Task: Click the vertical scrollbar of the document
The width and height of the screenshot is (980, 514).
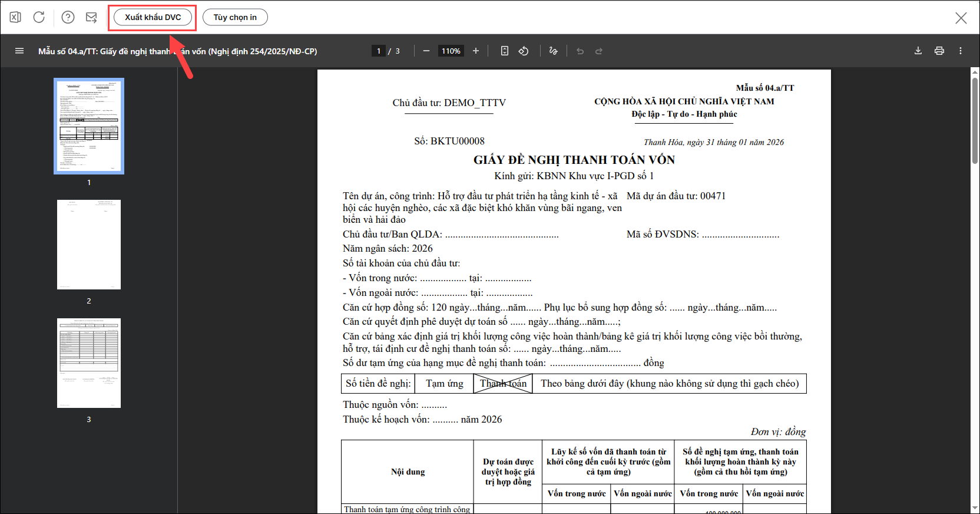Action: click(x=975, y=121)
